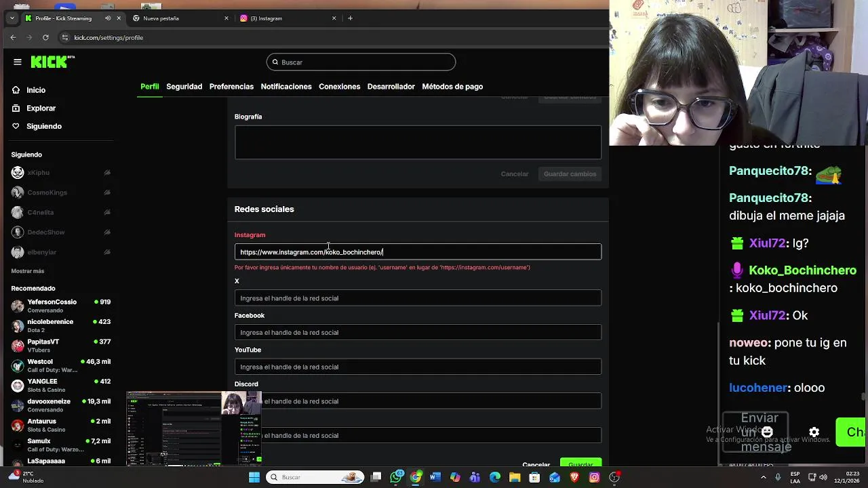Screen dimensions: 868x488
Task: Open a new browser tab
Action: (350, 18)
